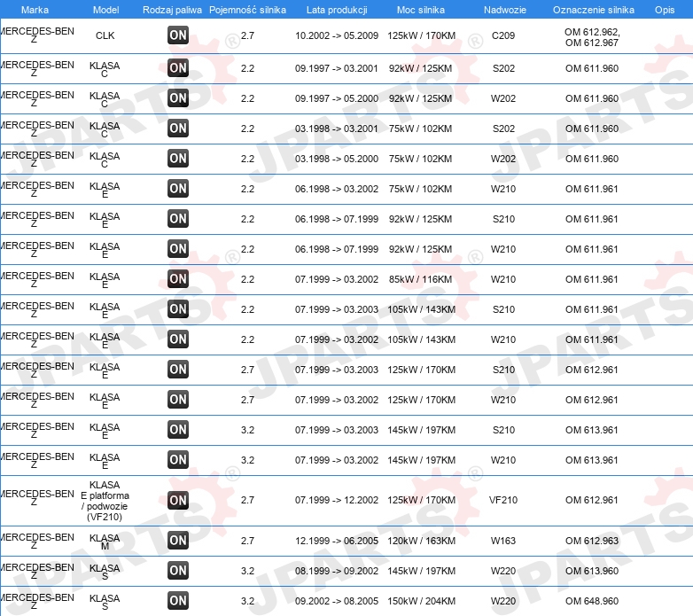The image size is (693, 616).
Task: Click the ON badge for the OM 612.963 row
Action: (x=178, y=541)
